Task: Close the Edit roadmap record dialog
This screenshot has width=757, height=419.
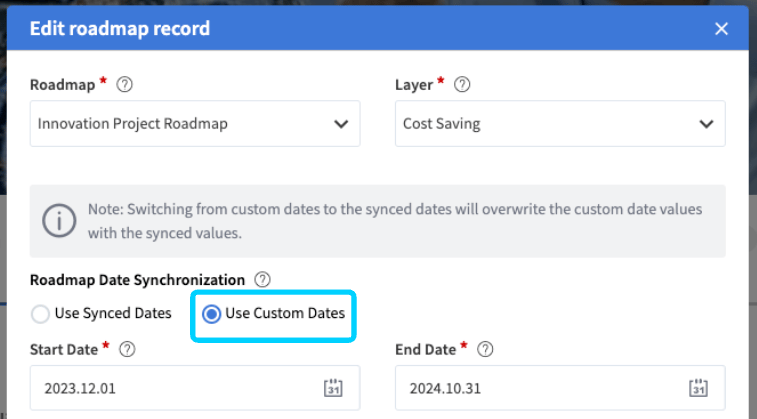Action: pos(721,29)
